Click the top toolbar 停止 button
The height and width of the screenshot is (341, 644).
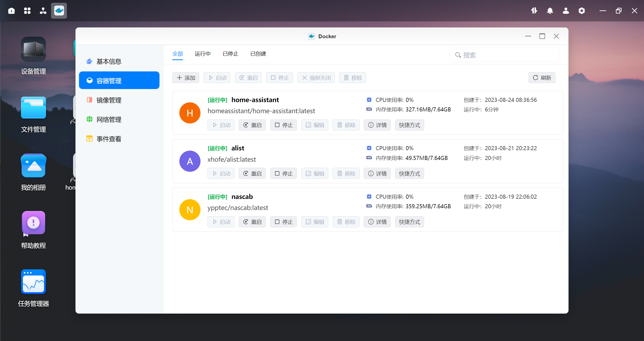tap(279, 78)
